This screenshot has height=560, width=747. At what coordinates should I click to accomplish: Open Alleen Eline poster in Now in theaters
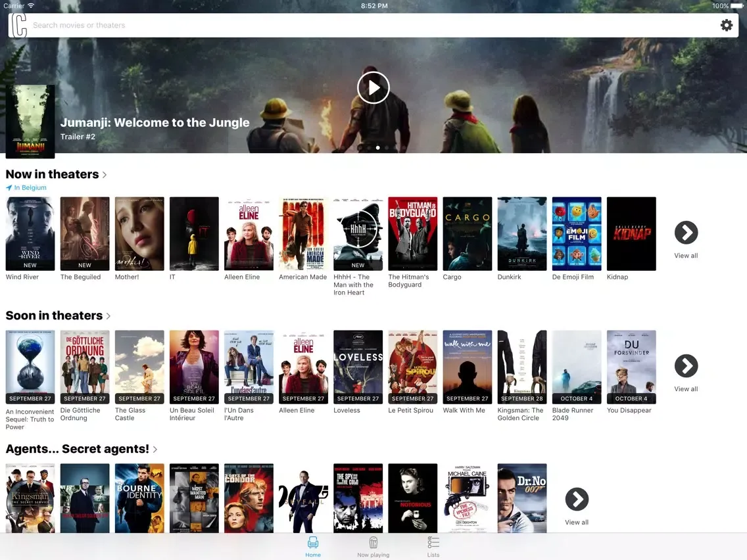click(249, 234)
